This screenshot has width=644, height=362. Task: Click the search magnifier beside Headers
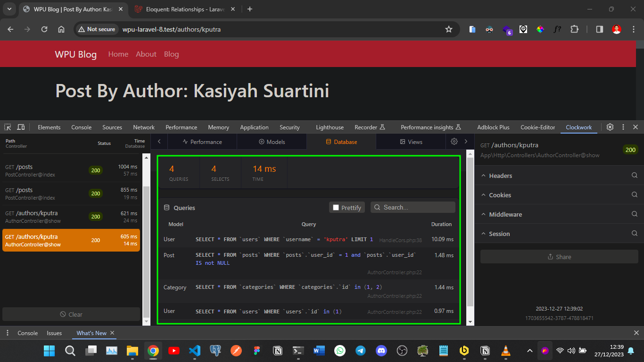634,175
